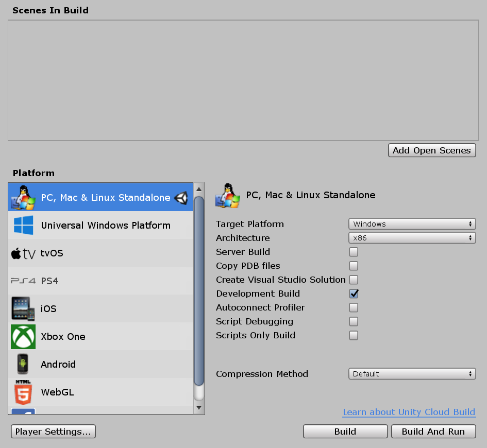Click the Script Debugging label

tap(255, 321)
